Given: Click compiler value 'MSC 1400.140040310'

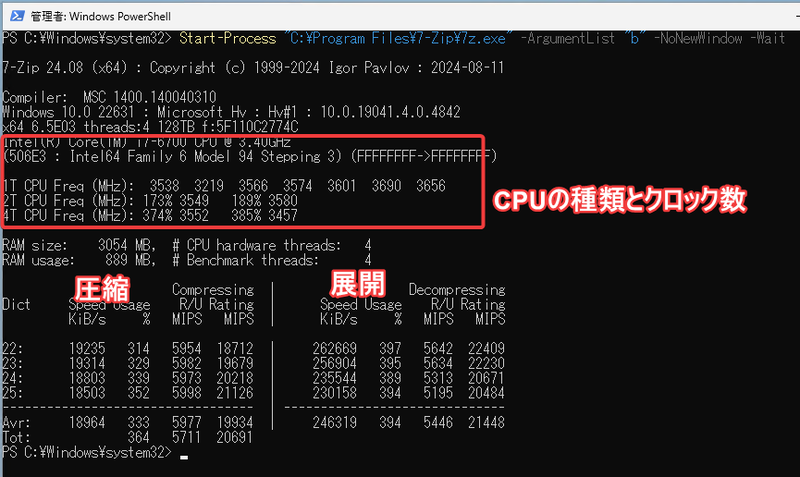Looking at the screenshot, I should click(x=149, y=97).
